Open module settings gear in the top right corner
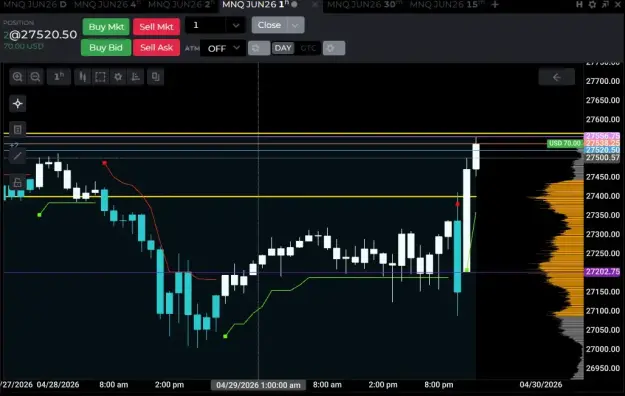The height and width of the screenshot is (396, 625). [592, 4]
